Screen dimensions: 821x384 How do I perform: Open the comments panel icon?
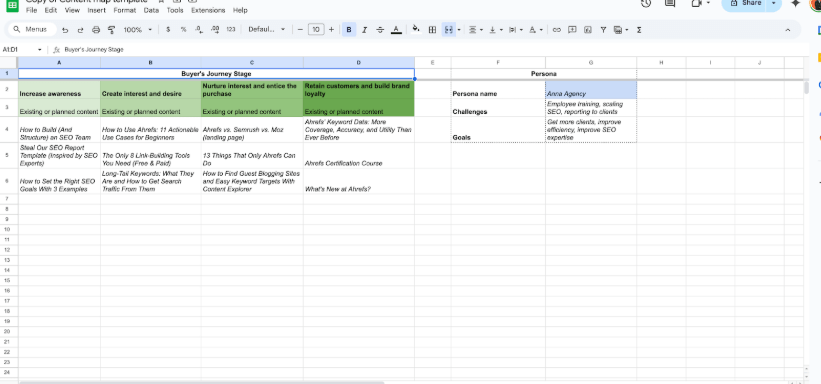point(670,4)
